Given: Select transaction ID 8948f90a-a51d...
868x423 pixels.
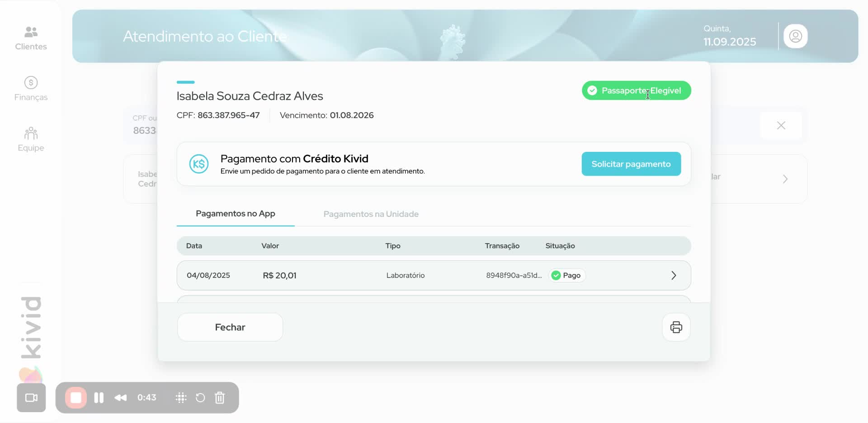Looking at the screenshot, I should pos(514,275).
